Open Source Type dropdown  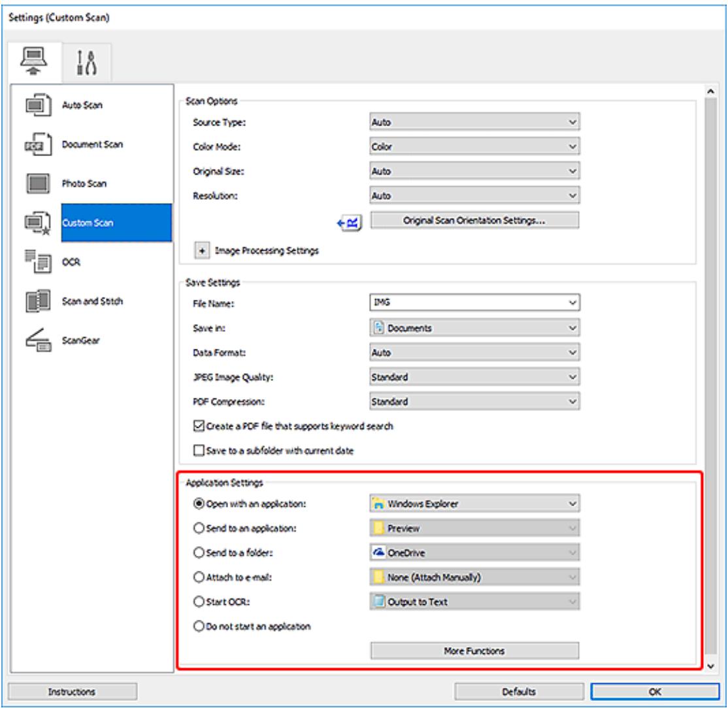(x=474, y=122)
